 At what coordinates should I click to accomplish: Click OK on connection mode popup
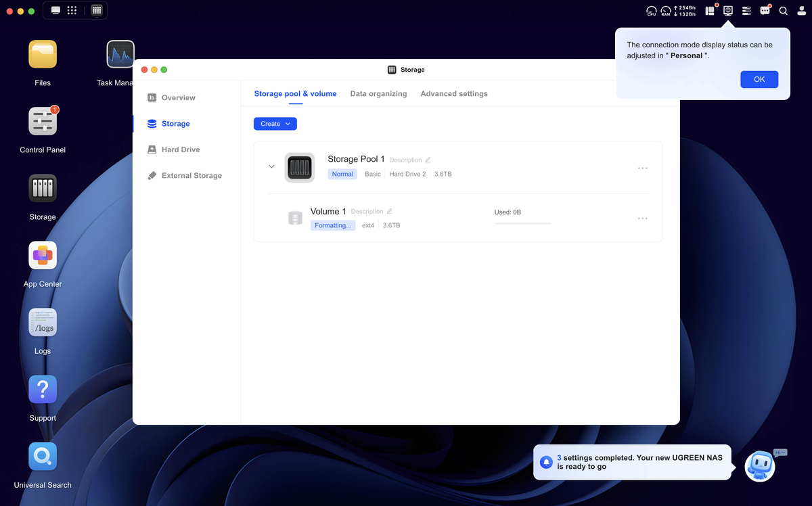coord(759,79)
